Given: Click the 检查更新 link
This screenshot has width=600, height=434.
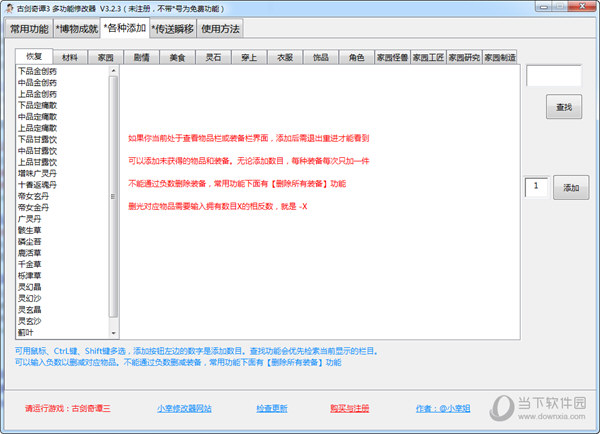Looking at the screenshot, I should [272, 409].
